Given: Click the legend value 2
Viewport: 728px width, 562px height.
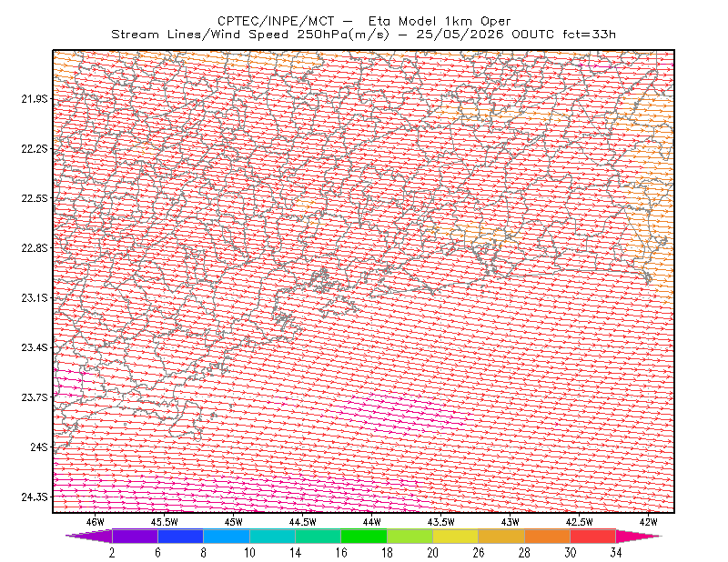Looking at the screenshot, I should (x=112, y=553).
